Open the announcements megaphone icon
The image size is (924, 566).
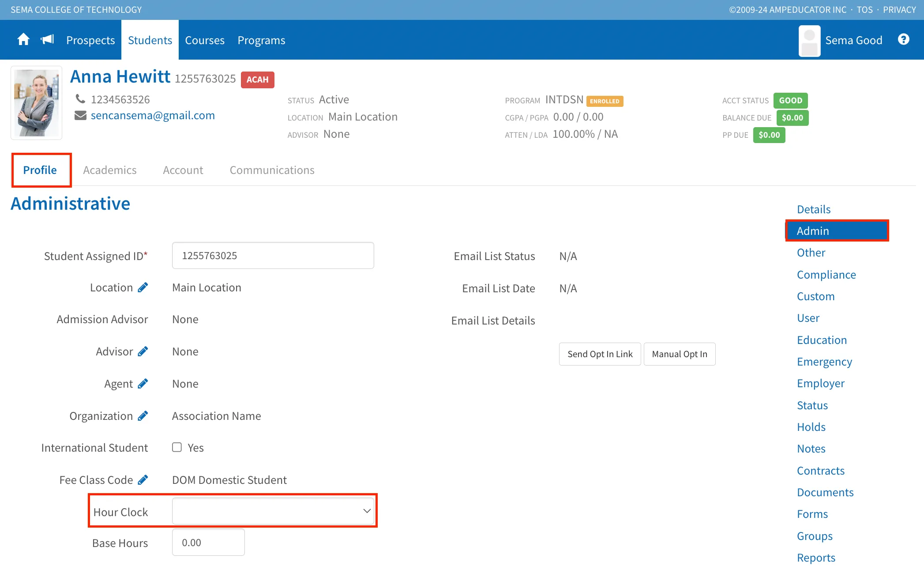(x=47, y=40)
